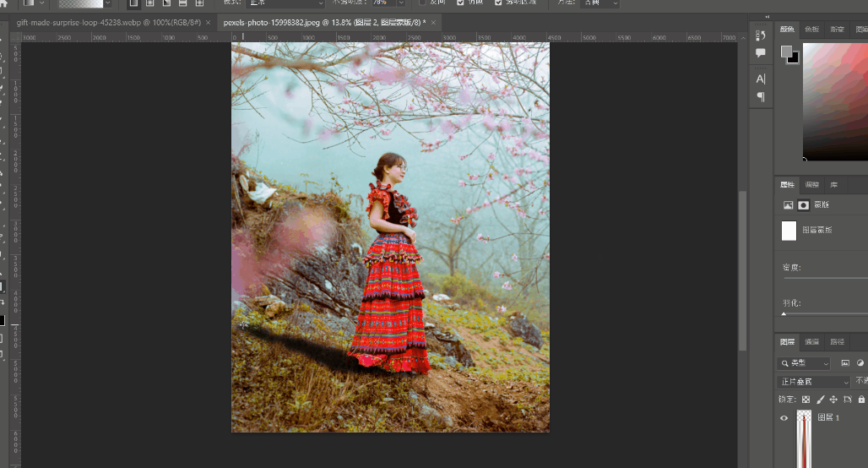
Task: Open the Character panel icon
Action: [761, 79]
